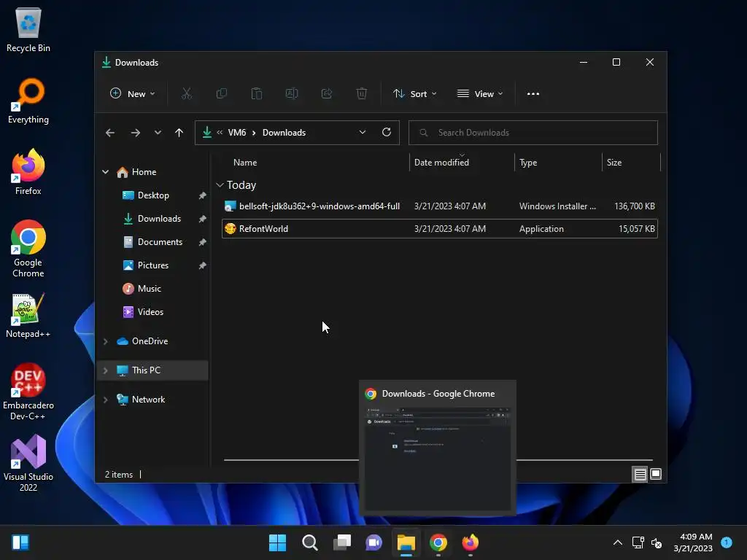Screen dimensions: 747x560
Task: Expand the Network tree node
Action: [x=105, y=400]
